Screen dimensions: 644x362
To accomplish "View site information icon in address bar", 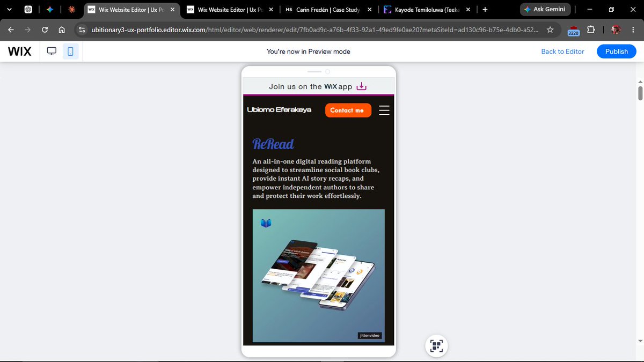I will pyautogui.click(x=82, y=30).
